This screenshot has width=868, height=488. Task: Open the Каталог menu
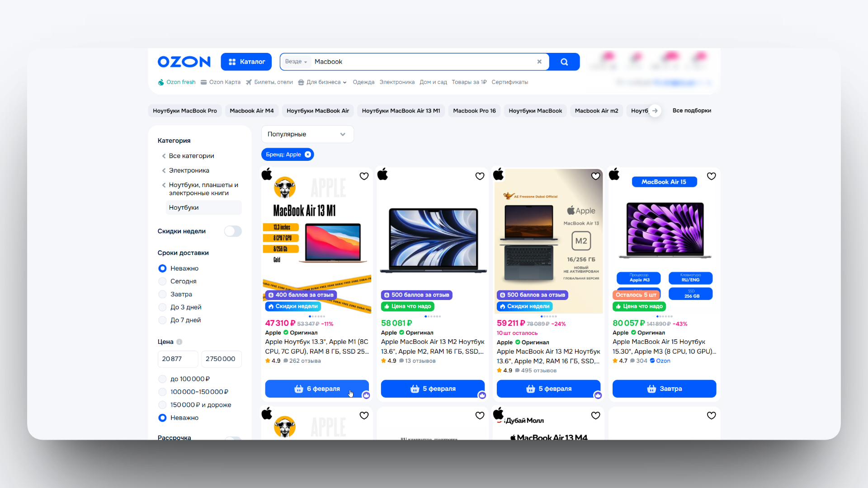tap(246, 61)
